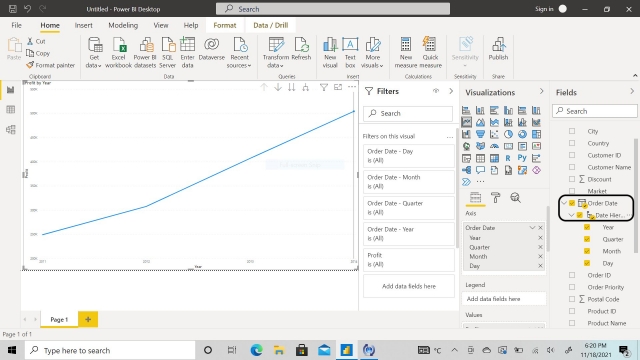The height and width of the screenshot is (360, 640).
Task: Open the Get data dropdown
Action: [x=94, y=53]
